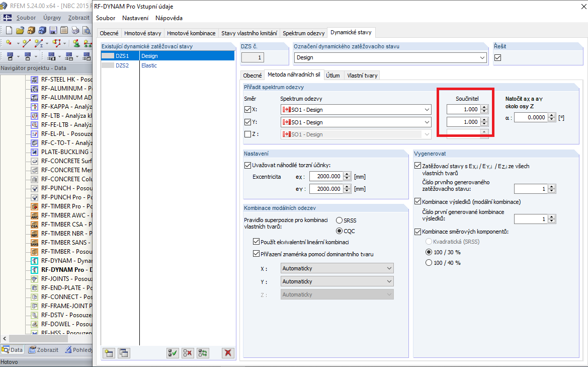Click the RF-DOWEL module icon
588x367 pixels.
pyautogui.click(x=35, y=324)
